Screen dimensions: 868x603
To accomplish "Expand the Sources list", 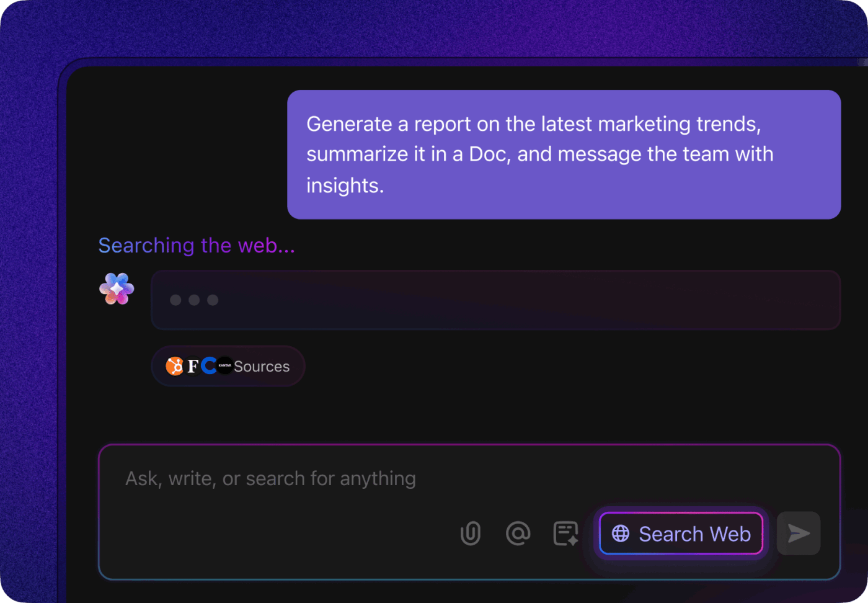I will pyautogui.click(x=262, y=367).
